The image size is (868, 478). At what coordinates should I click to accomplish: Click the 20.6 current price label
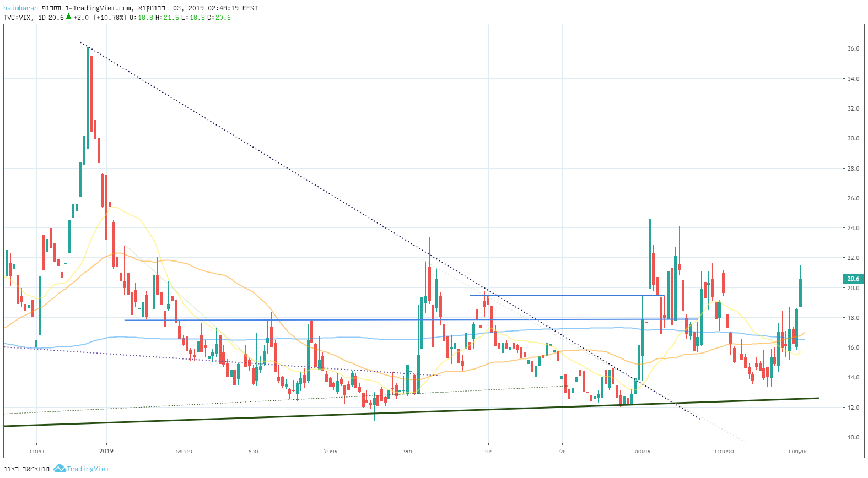pyautogui.click(x=853, y=279)
